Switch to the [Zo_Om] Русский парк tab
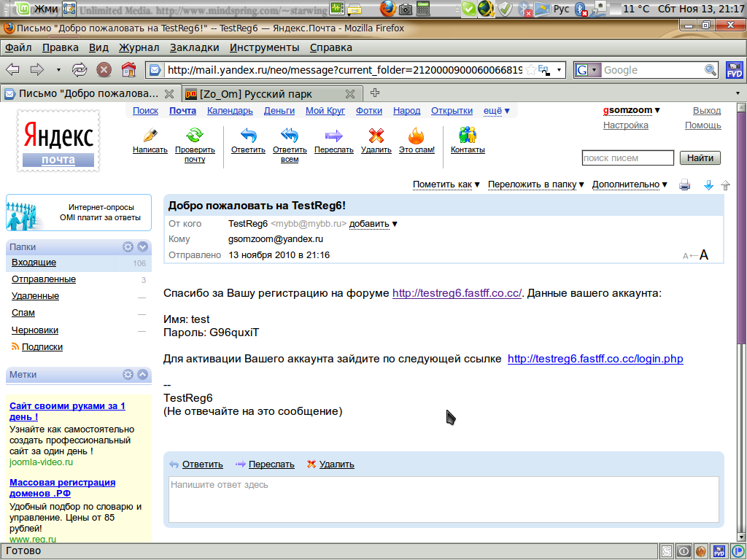The width and height of the screenshot is (747, 560). (271, 94)
